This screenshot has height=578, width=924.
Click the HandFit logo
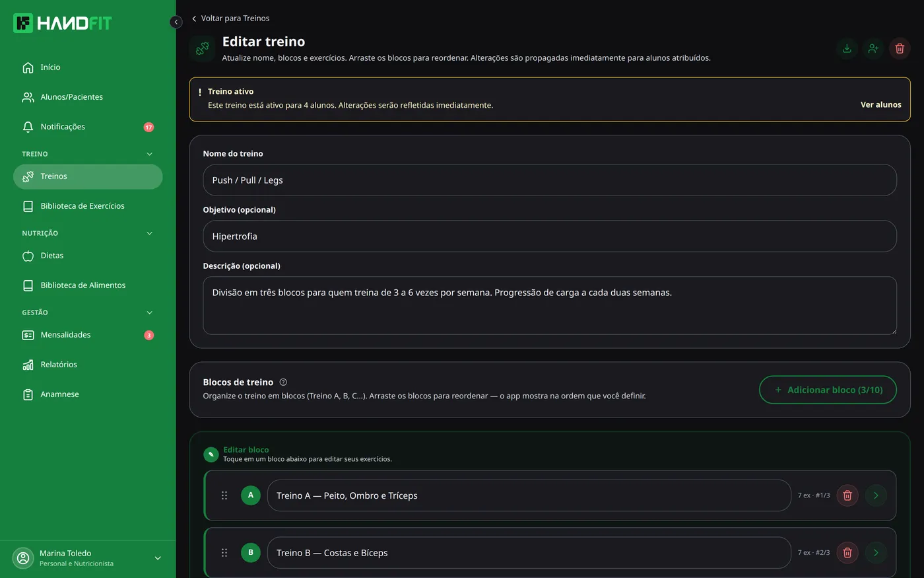click(x=63, y=23)
